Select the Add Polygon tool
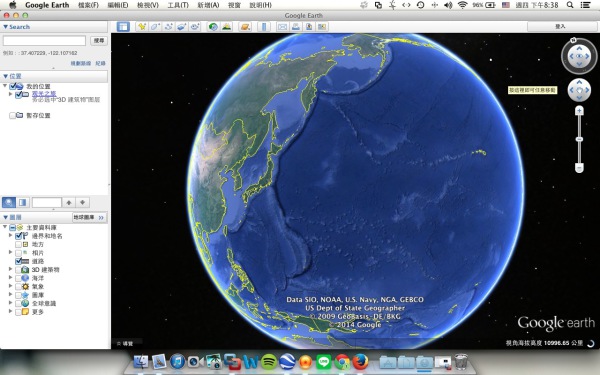 pos(155,26)
